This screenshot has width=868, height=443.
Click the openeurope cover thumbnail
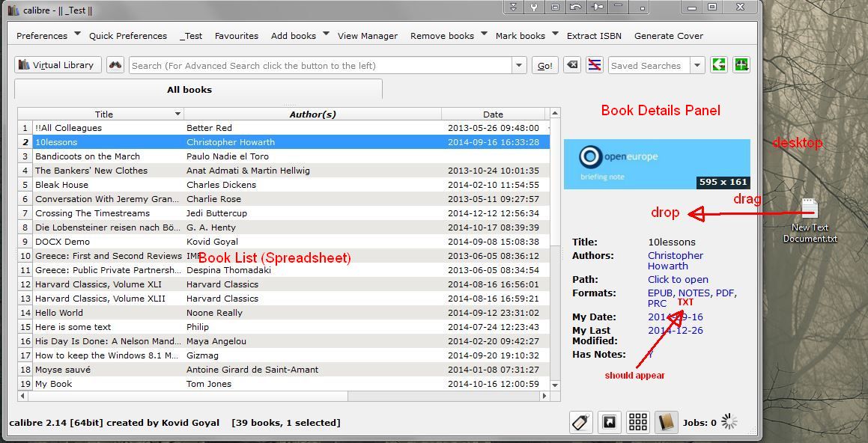[657, 165]
